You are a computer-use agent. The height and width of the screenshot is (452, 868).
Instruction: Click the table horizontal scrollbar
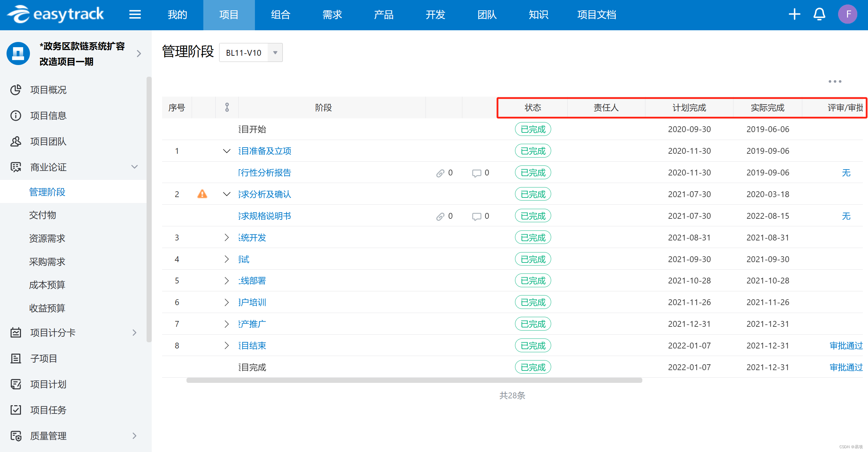[x=414, y=380]
